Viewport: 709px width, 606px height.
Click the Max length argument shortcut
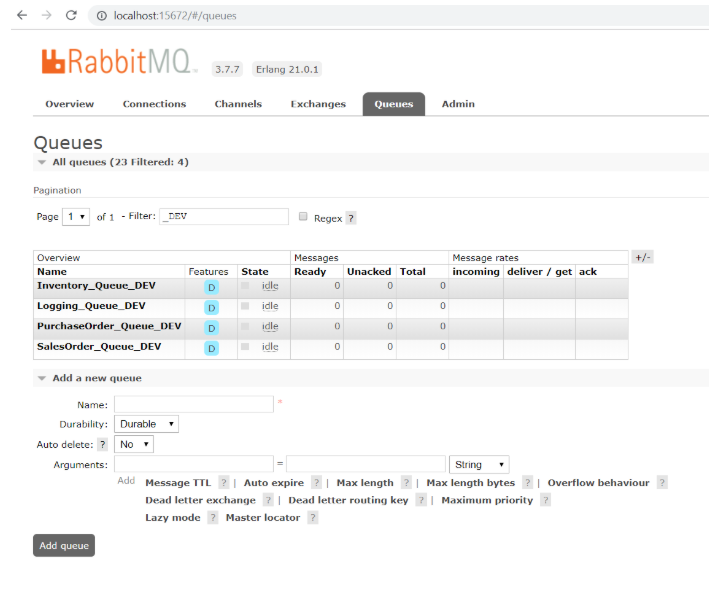(365, 483)
